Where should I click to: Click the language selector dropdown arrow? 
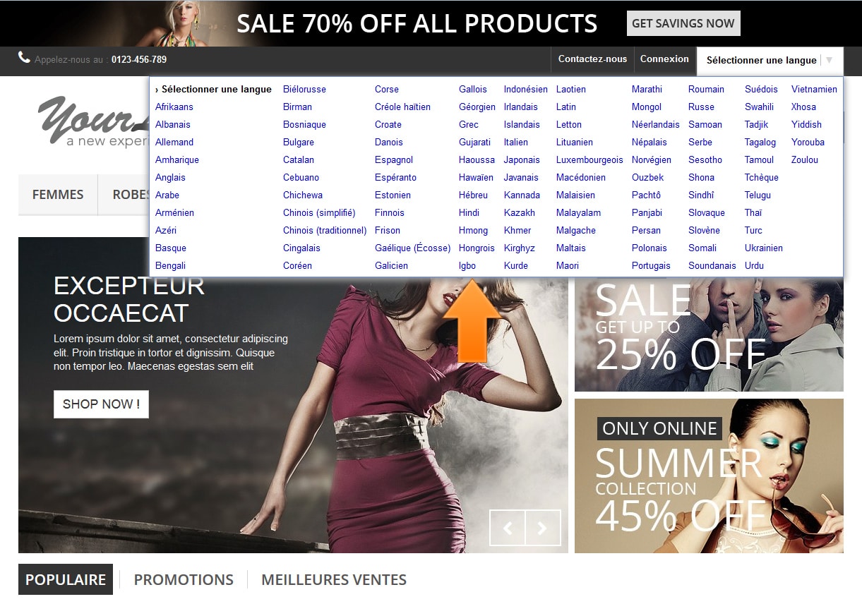click(x=829, y=60)
